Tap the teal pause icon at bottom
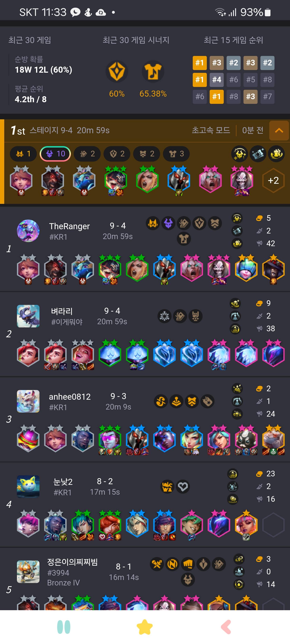 (x=64, y=627)
